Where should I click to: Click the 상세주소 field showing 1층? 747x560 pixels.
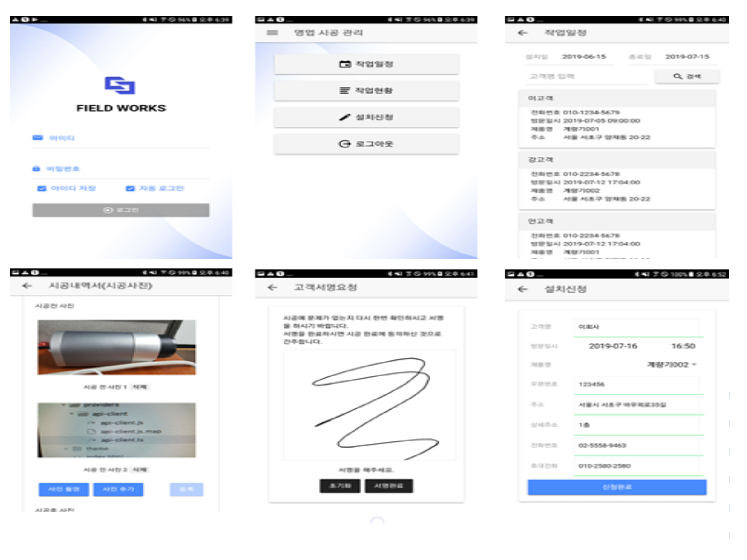pyautogui.click(x=639, y=425)
